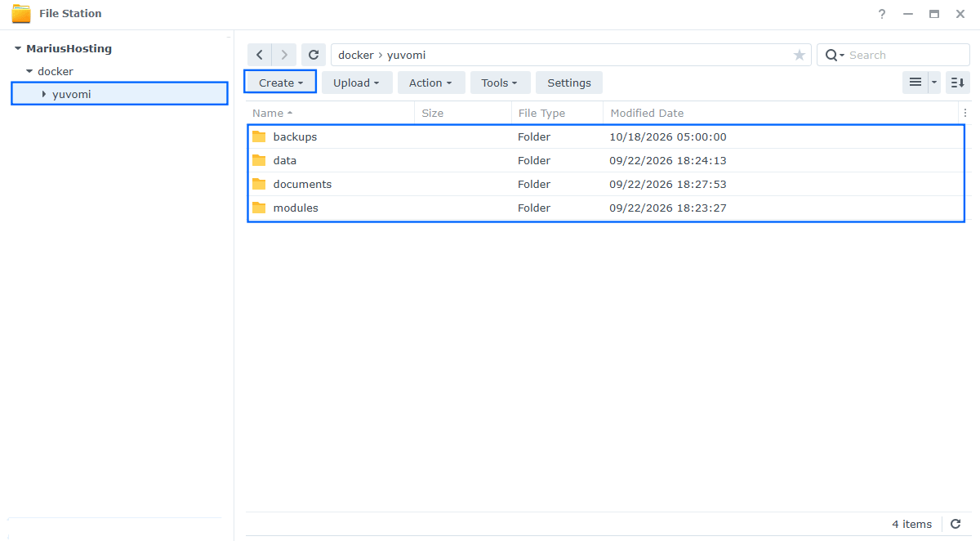Sort by File Type column header

point(557,113)
